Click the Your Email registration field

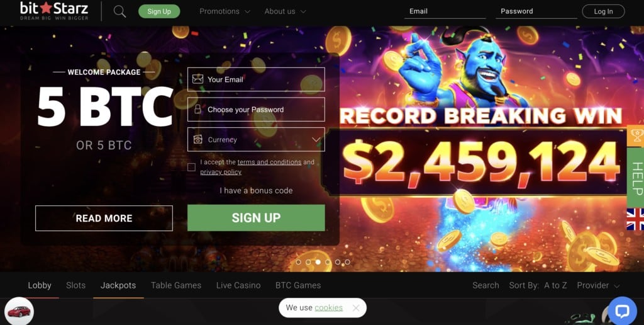pos(256,79)
